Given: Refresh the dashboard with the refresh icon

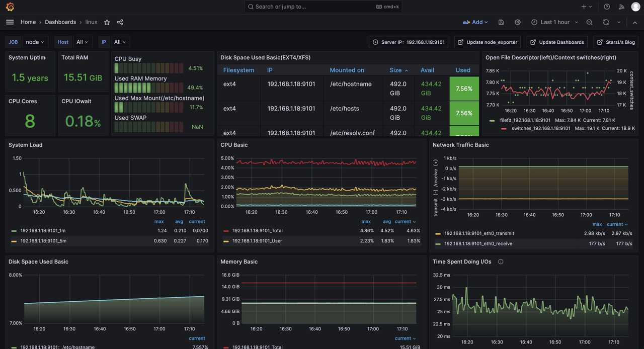Looking at the screenshot, I should [606, 22].
